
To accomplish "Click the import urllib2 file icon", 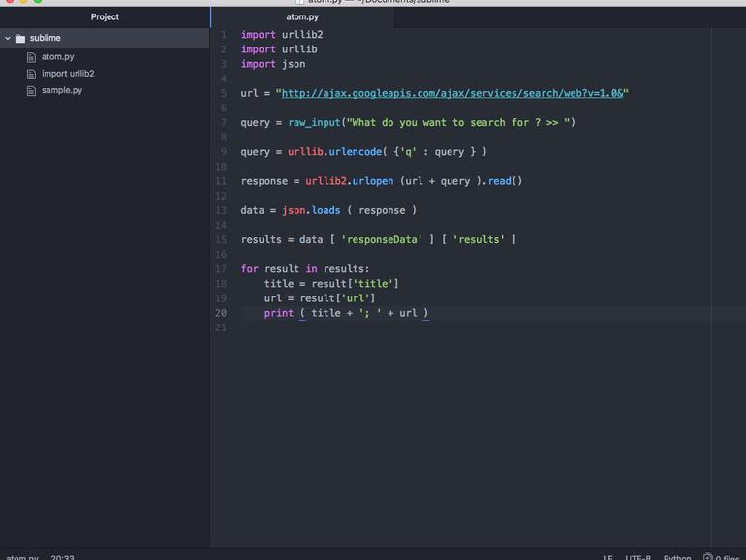I will [32, 74].
